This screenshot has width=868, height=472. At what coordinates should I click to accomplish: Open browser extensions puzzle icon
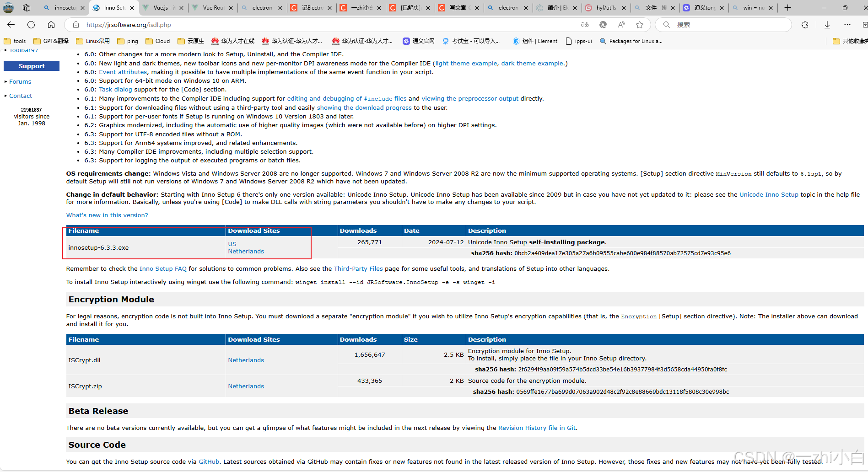805,25
